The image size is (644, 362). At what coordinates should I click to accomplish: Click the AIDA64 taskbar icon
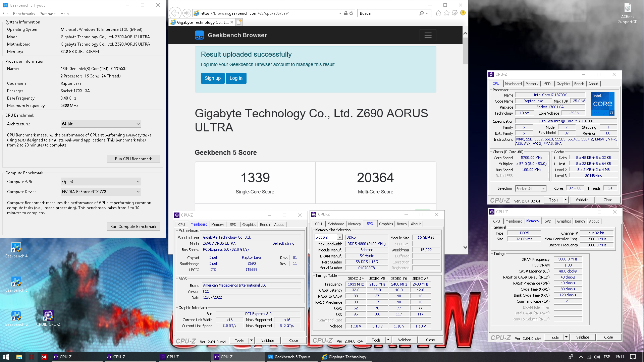tap(44, 357)
